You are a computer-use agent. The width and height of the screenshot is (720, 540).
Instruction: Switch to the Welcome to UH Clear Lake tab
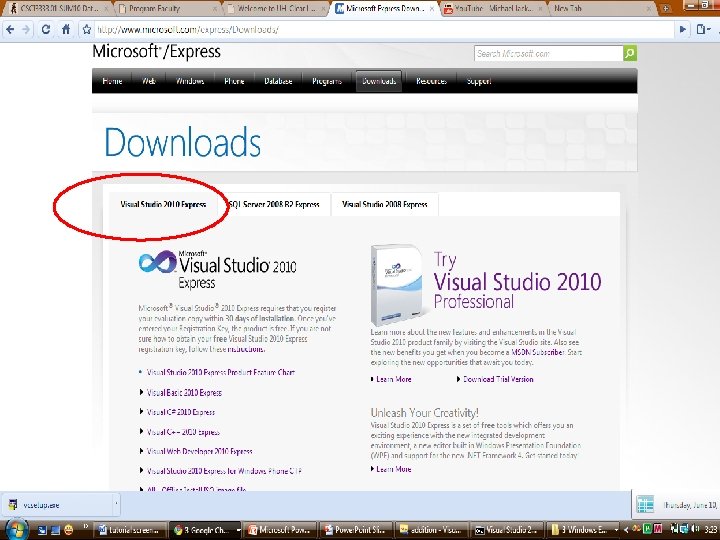pyautogui.click(x=274, y=8)
